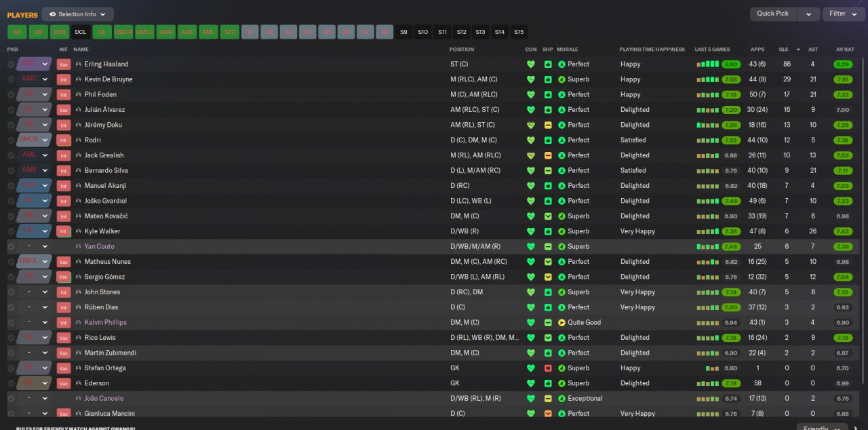Click Rico Lewis's condition heart icon

pos(531,338)
